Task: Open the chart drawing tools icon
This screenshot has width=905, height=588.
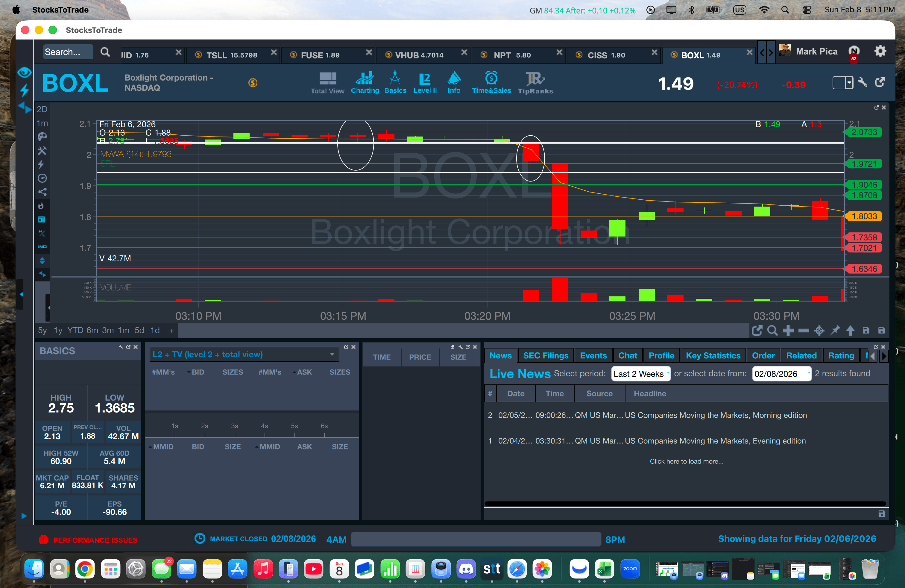Action: [x=42, y=151]
